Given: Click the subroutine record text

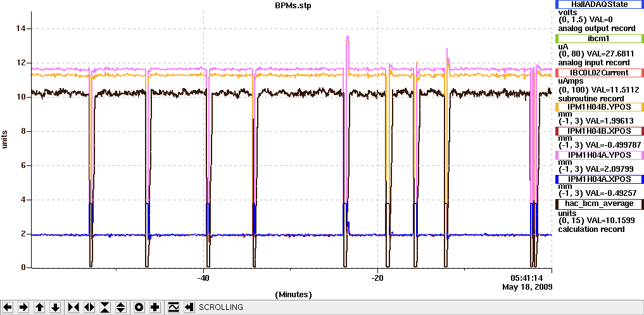Looking at the screenshot, I should [x=591, y=99].
